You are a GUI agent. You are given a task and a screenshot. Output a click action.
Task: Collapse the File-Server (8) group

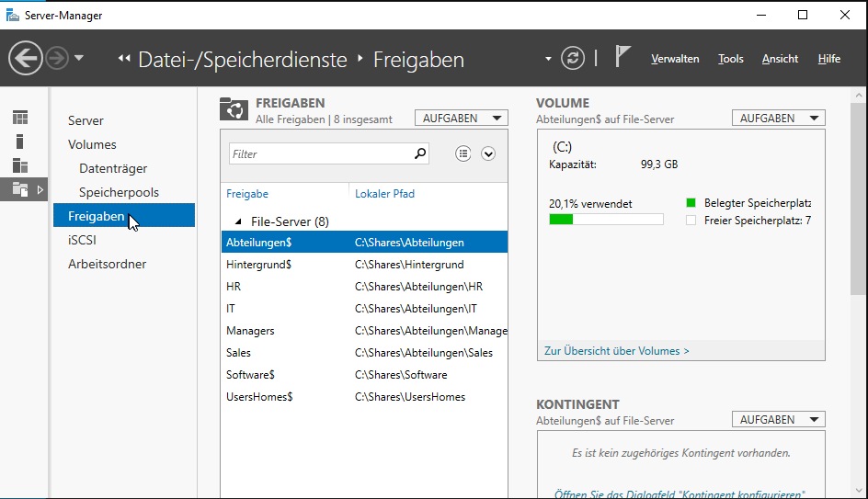point(238,221)
